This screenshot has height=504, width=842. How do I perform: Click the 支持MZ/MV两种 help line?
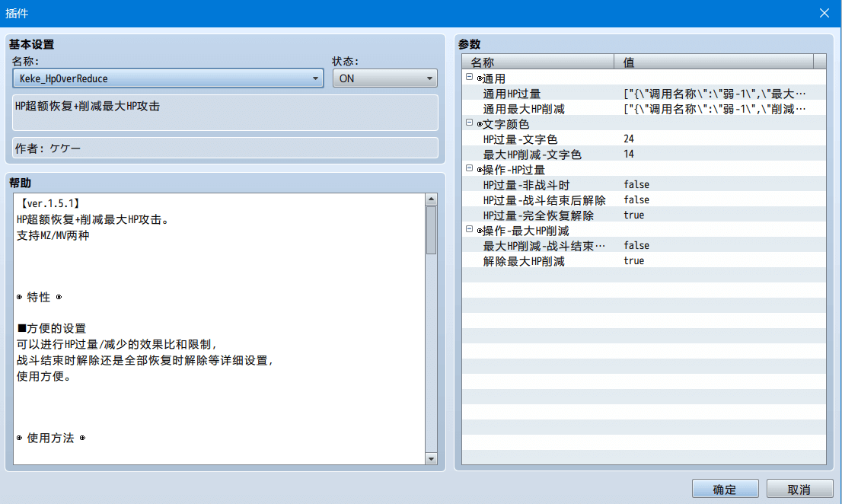click(53, 235)
